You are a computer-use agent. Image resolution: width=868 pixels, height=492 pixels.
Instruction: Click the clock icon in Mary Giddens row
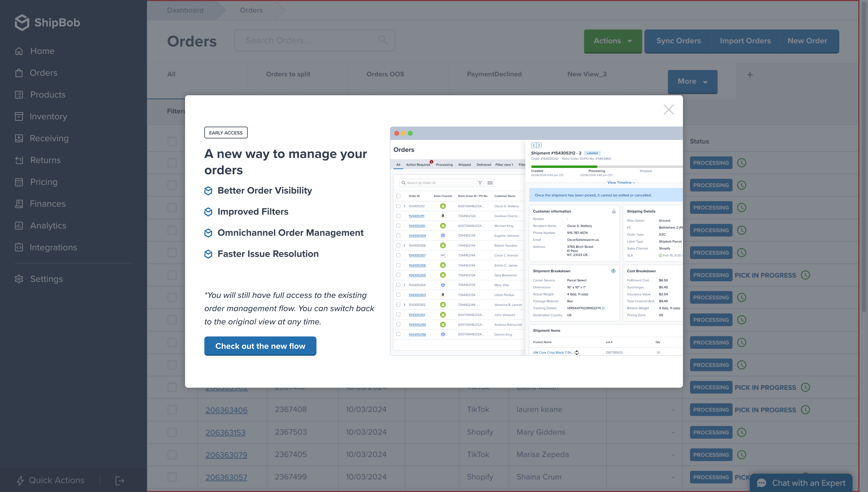(742, 432)
